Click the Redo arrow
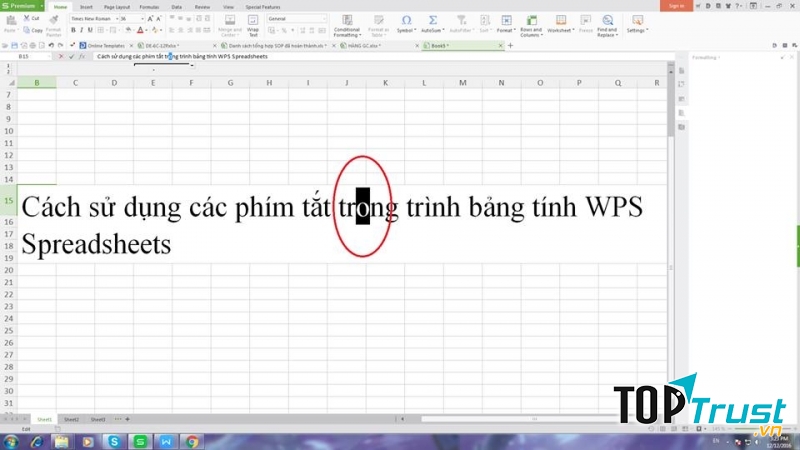This screenshot has width=800, height=450. pos(60,45)
